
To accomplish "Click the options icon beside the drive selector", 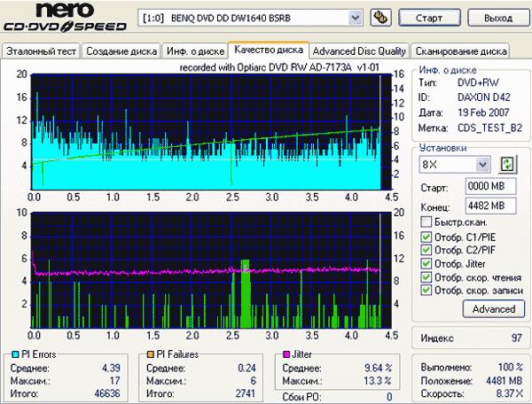I will (379, 17).
